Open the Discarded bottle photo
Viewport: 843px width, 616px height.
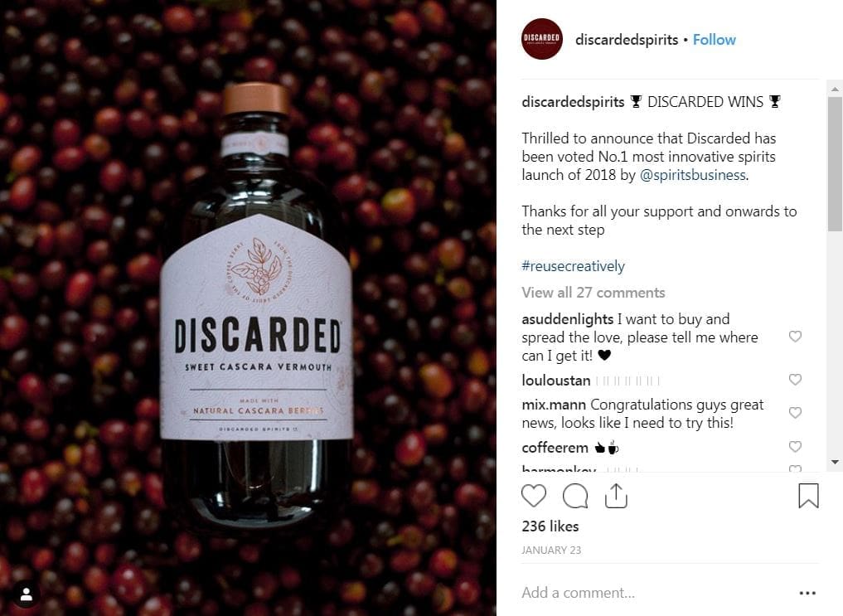[x=248, y=308]
